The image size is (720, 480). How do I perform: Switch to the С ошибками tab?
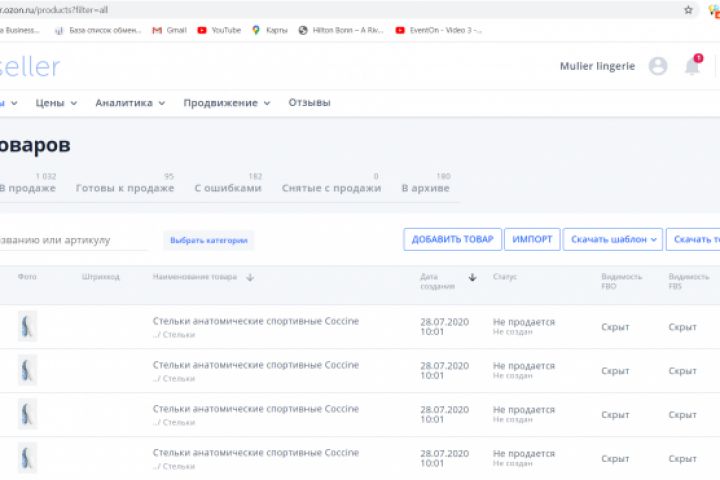click(228, 183)
